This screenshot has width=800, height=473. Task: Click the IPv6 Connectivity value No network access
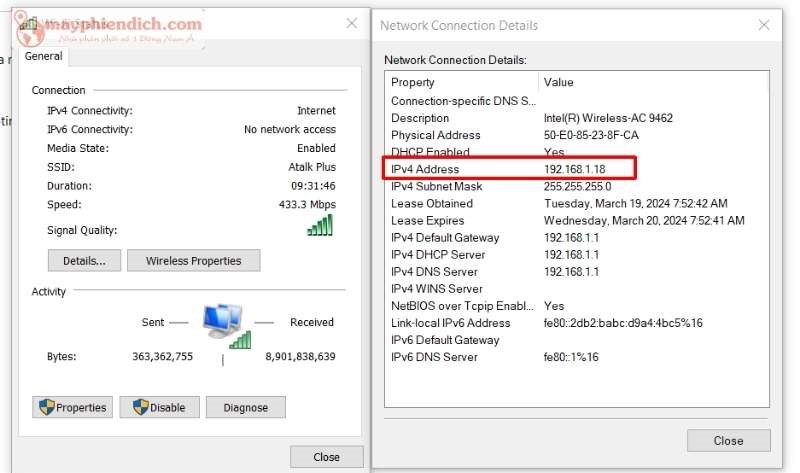(x=290, y=129)
